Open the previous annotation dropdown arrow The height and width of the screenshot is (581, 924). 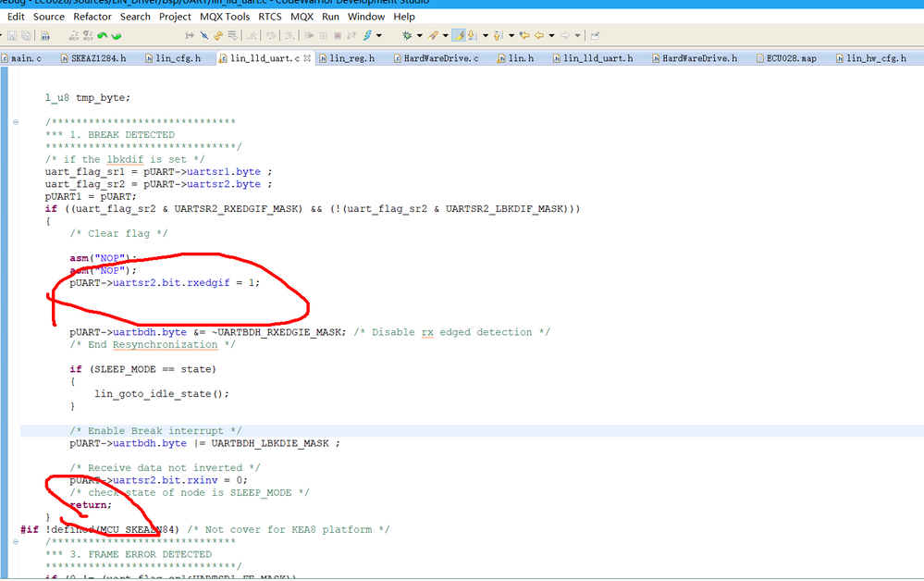[x=511, y=35]
